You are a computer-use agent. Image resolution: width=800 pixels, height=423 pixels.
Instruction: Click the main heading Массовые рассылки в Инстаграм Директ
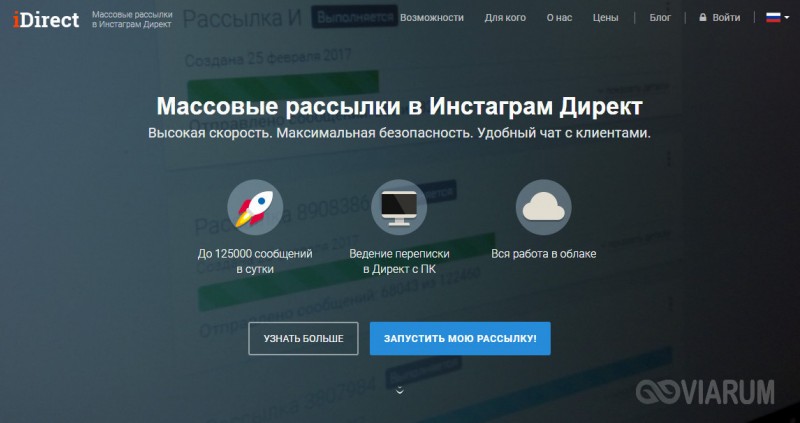click(399, 107)
